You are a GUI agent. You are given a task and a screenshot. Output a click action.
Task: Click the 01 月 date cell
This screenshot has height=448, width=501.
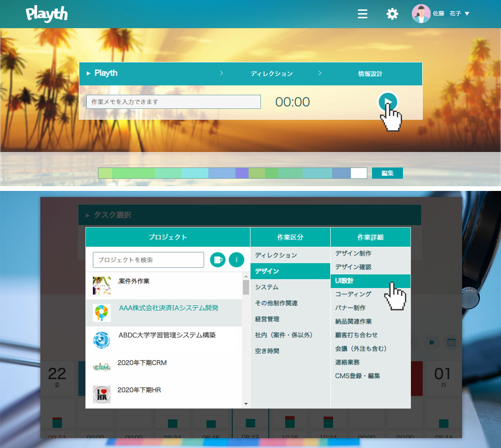[x=443, y=379]
